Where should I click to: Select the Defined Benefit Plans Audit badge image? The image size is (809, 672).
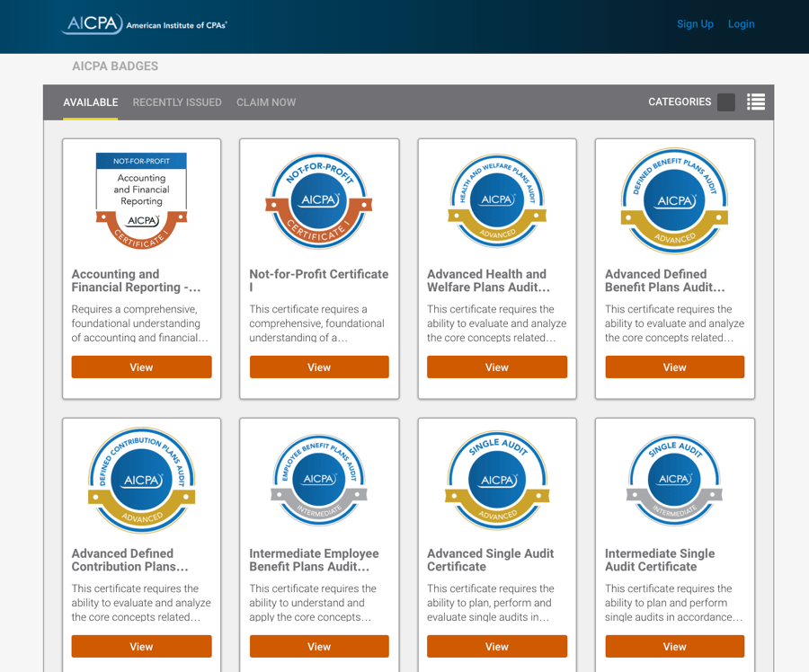674,200
